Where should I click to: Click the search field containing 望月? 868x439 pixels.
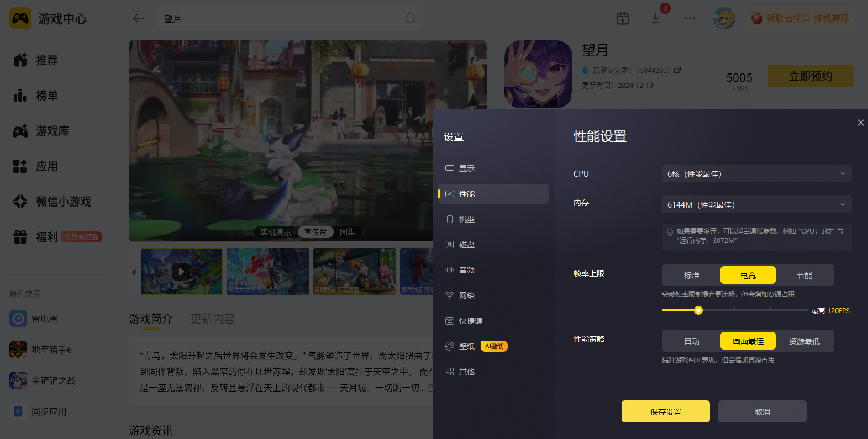pos(290,18)
